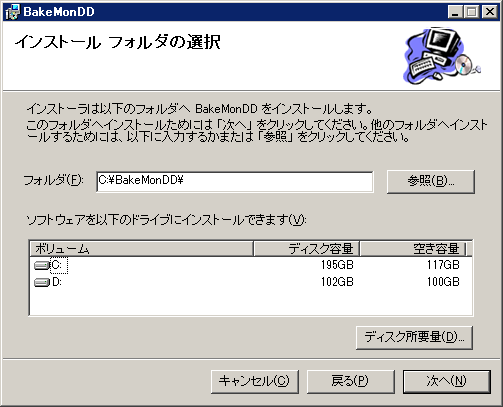Click the 102GB disk size value
503x407 pixels.
(337, 282)
